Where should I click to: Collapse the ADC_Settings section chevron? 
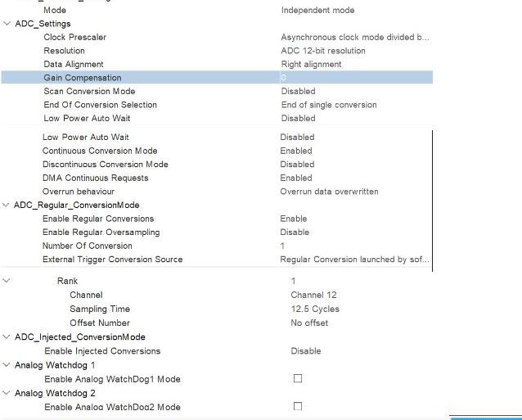(x=7, y=24)
